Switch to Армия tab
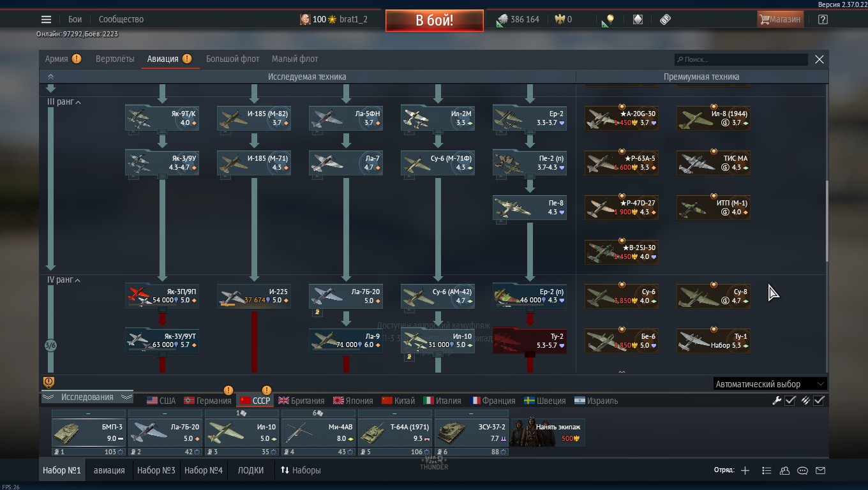Screen dimensions: 868x490 click(57, 59)
